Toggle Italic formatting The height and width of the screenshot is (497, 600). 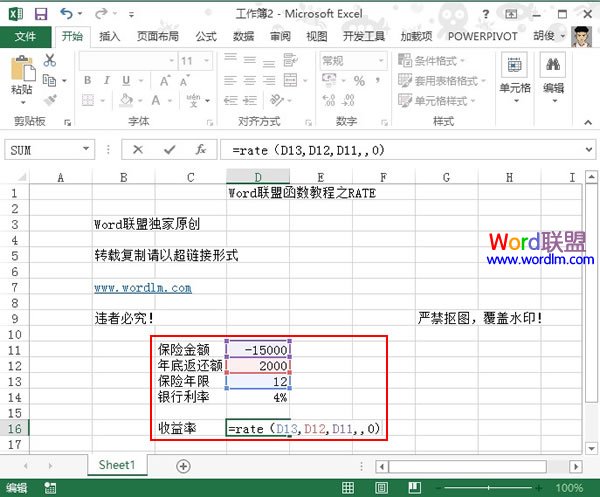[x=107, y=80]
